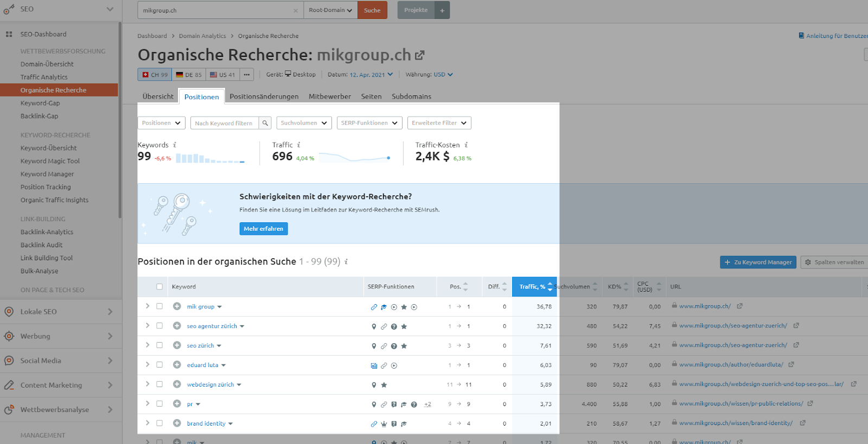Open the Backlink-Analytics sidebar link

click(47, 232)
